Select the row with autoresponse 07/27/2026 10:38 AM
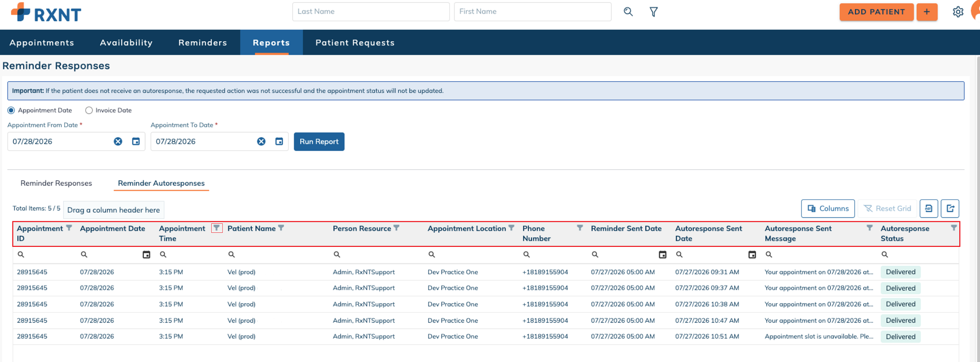This screenshot has width=980, height=362. (x=485, y=304)
